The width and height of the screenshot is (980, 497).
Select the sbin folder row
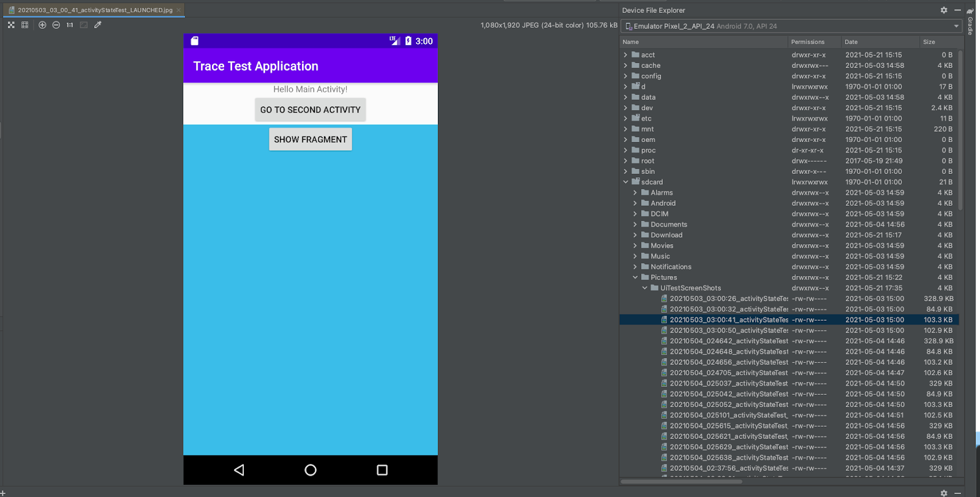(x=789, y=171)
